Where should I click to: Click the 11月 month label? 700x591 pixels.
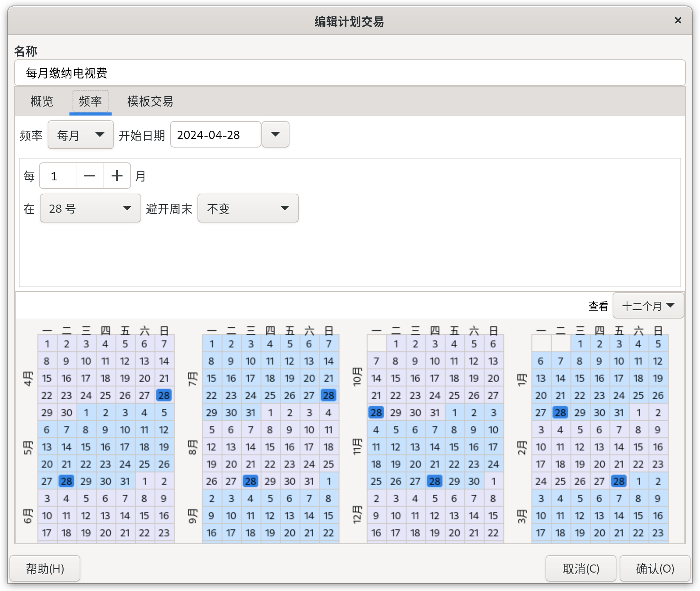(357, 447)
